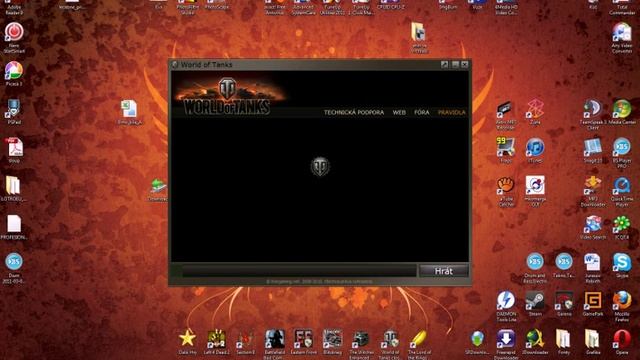Select the Word document icon near Skype
Image resolution: width=640 pixels, height=360 pixels.
(x=593, y=262)
